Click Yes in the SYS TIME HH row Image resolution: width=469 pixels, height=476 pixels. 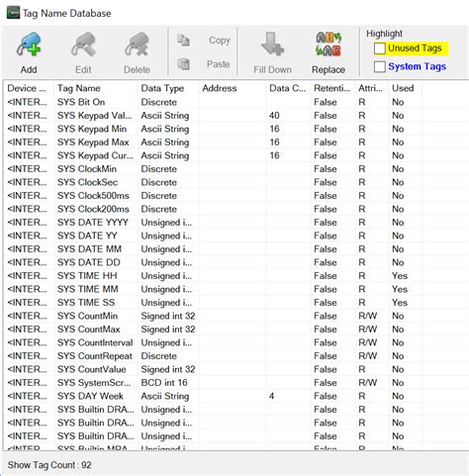click(400, 276)
